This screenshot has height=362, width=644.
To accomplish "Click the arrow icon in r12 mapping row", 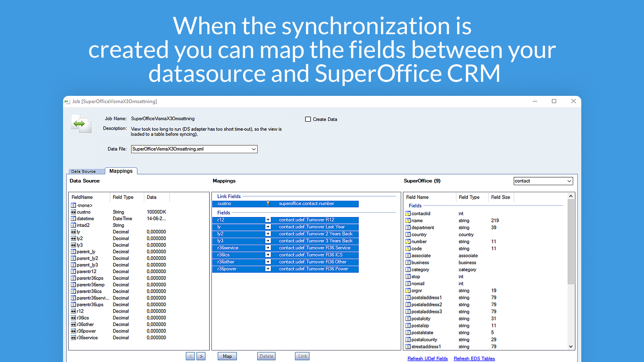I will pos(268,220).
